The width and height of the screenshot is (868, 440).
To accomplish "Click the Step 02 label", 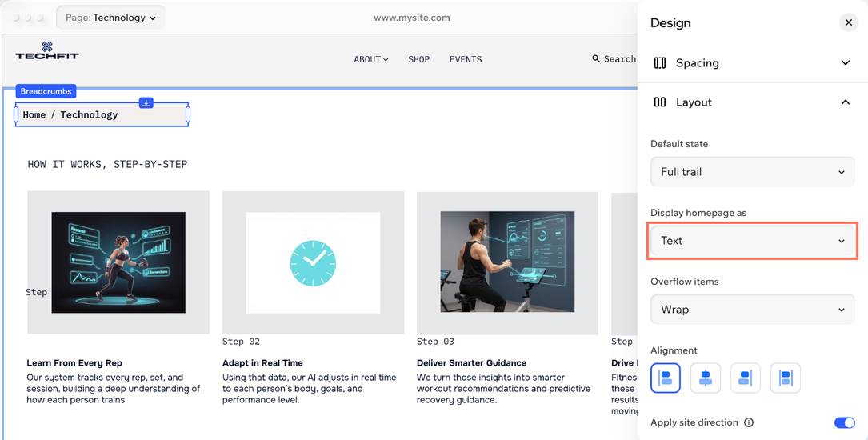I will click(241, 342).
